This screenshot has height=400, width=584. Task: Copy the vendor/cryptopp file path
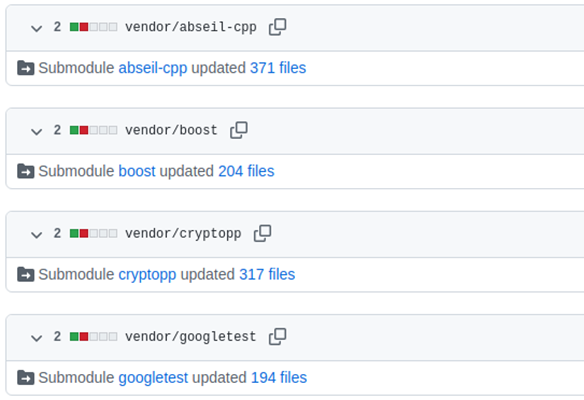click(x=263, y=234)
